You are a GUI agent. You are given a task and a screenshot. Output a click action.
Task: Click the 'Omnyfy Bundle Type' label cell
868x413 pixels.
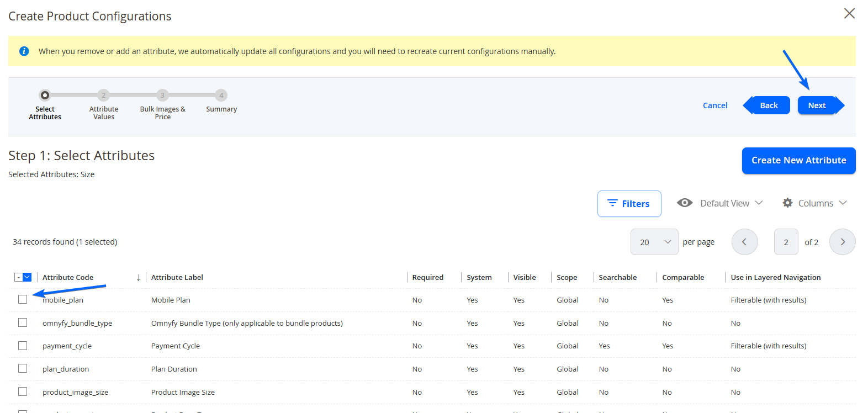click(x=247, y=324)
